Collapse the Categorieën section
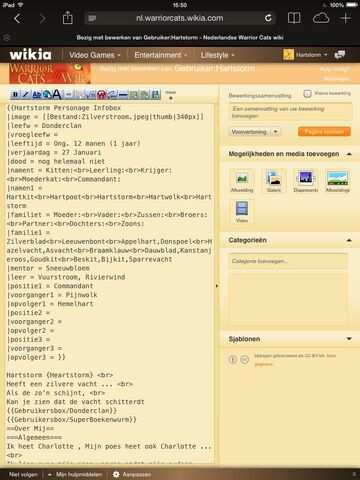Screen dimensions: 360x480 point(349,240)
